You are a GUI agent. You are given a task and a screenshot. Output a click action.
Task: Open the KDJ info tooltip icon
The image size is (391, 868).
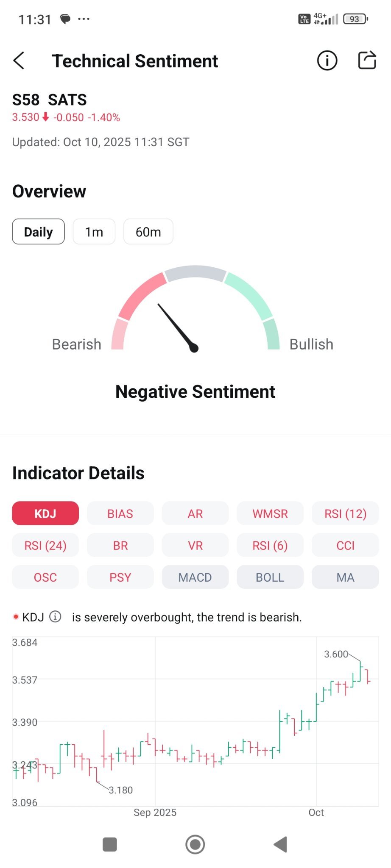56,616
